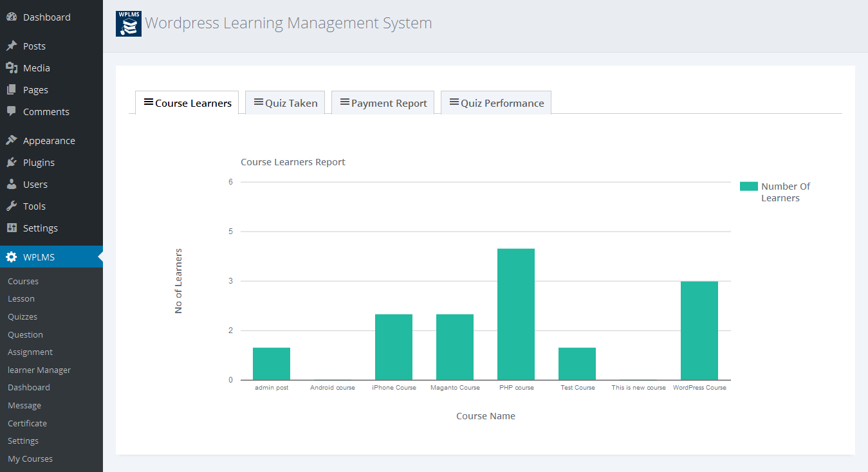Click the Pages icon in sidebar
868x472 pixels.
click(12, 90)
